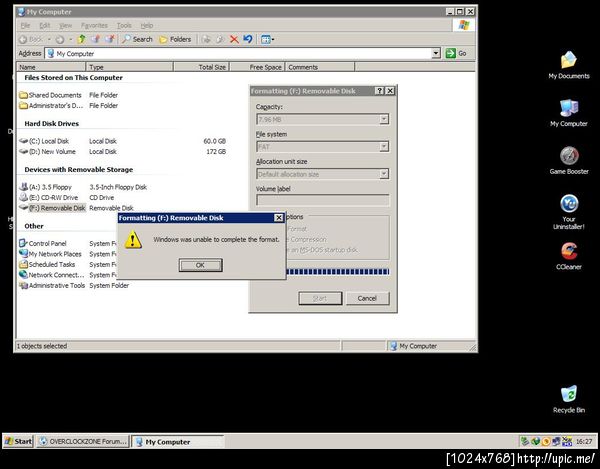The image size is (600, 469).
Task: Click the blue Undo toolbar icon
Action: pyautogui.click(x=248, y=39)
